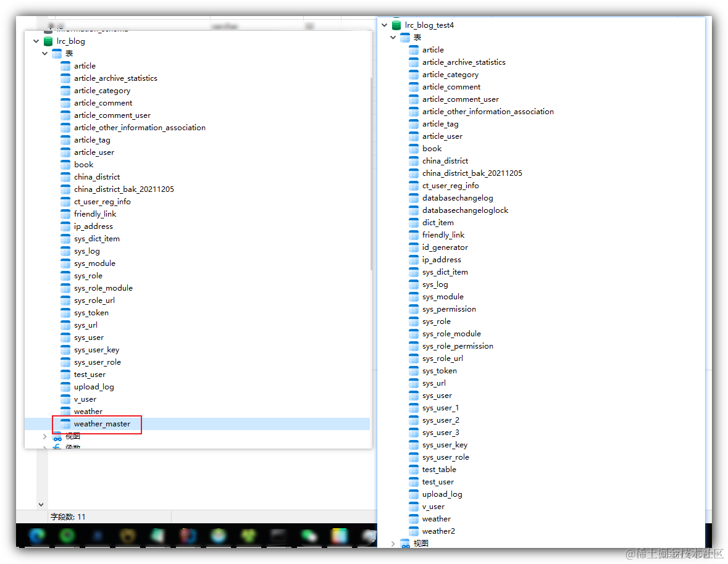Image resolution: width=728 pixels, height=564 pixels.
Task: Select the sys_log table in lrc_blog_test4
Action: click(x=435, y=284)
